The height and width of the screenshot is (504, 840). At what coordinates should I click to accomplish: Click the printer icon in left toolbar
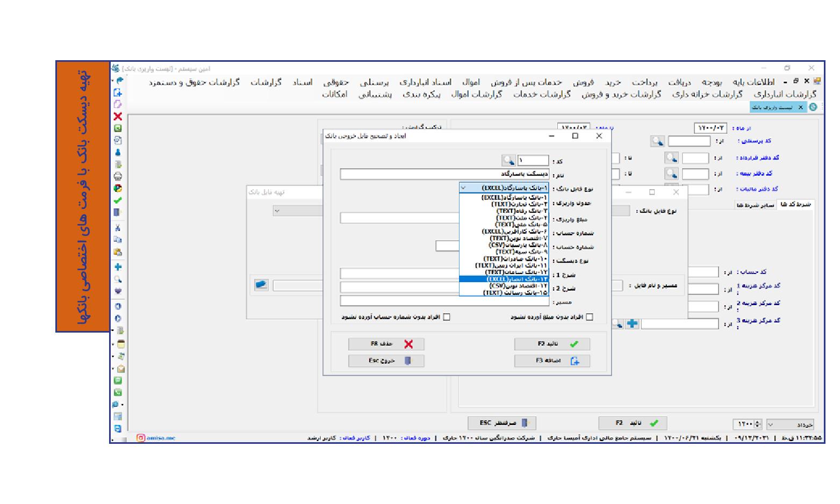pyautogui.click(x=118, y=176)
